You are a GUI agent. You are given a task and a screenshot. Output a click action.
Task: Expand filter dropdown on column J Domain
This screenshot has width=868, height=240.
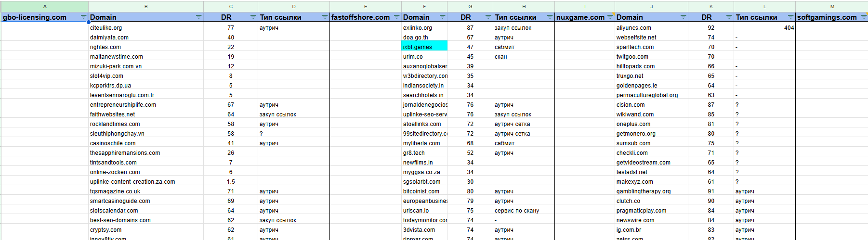click(683, 17)
